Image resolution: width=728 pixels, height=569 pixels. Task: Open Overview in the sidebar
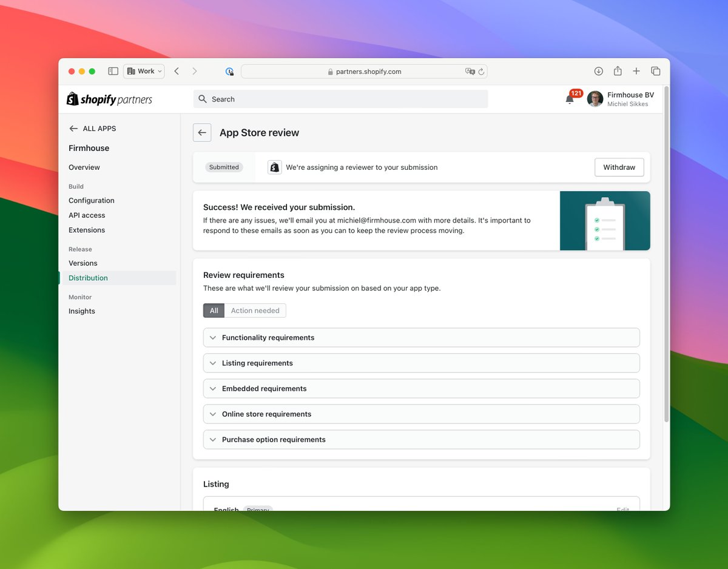[x=84, y=167]
